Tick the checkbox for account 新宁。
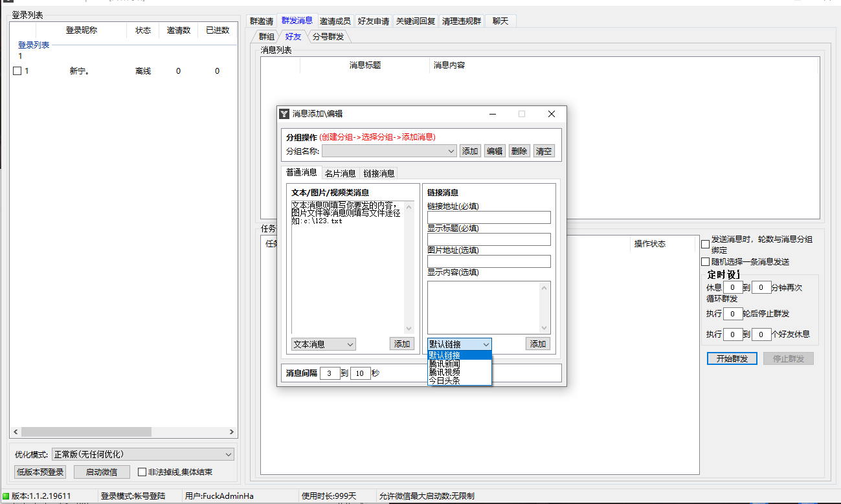The height and width of the screenshot is (504, 841). click(17, 71)
